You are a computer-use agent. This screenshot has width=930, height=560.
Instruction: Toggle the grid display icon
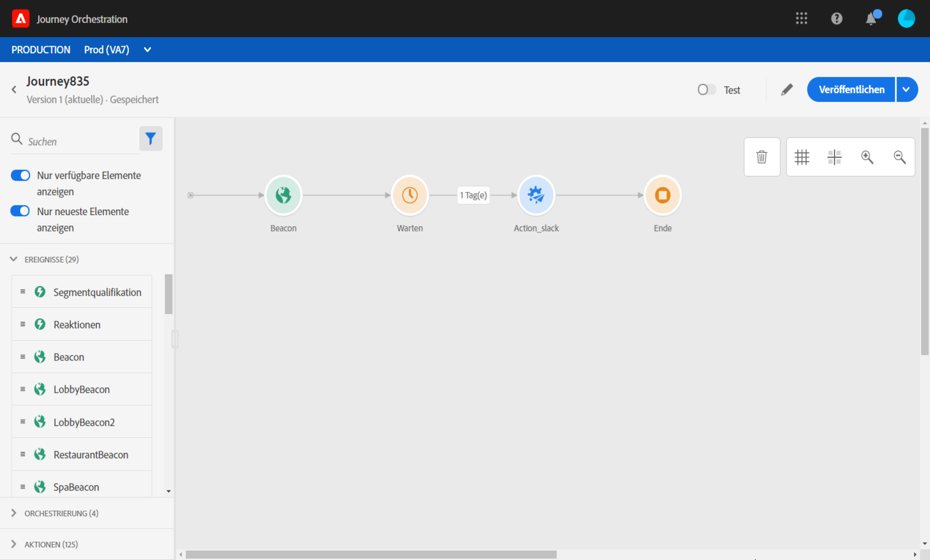coord(802,157)
